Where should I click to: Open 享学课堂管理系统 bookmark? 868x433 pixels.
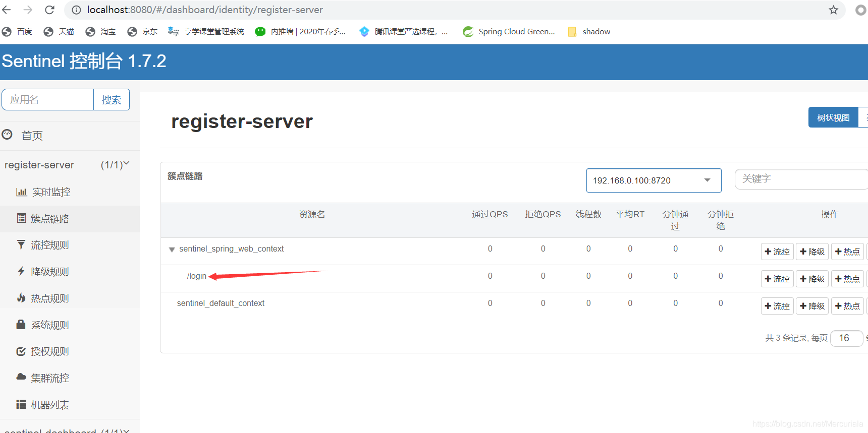206,32
